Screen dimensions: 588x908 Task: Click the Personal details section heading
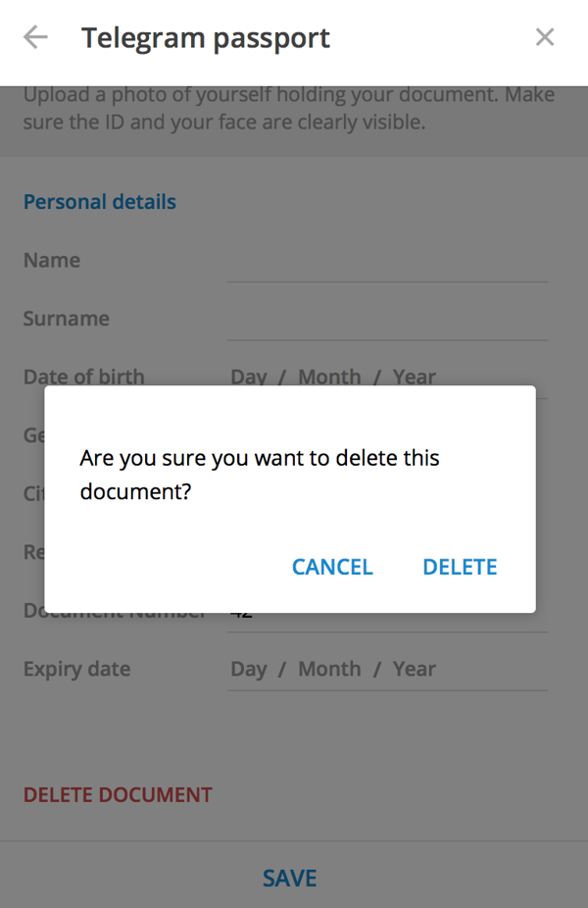100,202
